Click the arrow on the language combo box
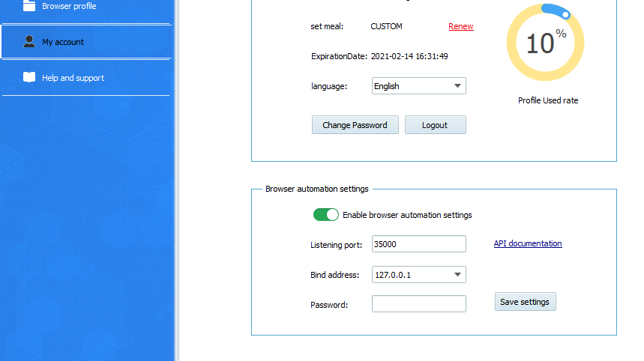The height and width of the screenshot is (361, 644). 457,86
